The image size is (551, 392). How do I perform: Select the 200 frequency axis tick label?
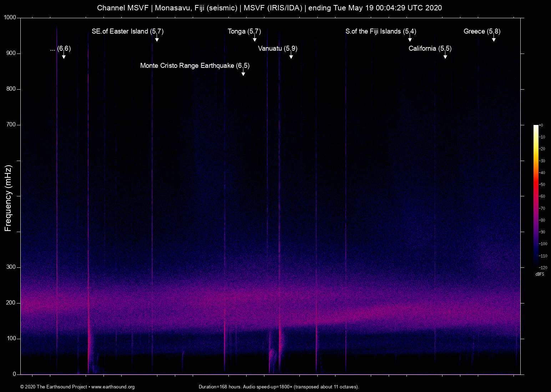(11, 303)
